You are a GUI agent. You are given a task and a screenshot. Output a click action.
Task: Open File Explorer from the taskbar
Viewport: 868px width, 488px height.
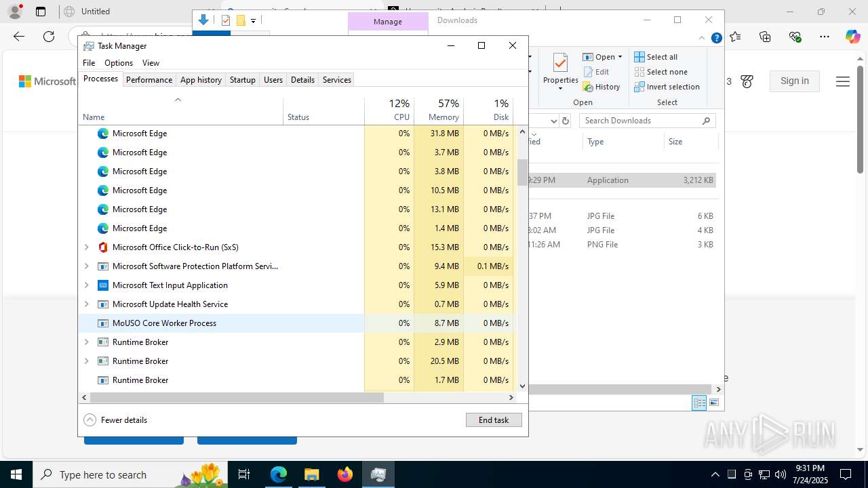click(311, 474)
